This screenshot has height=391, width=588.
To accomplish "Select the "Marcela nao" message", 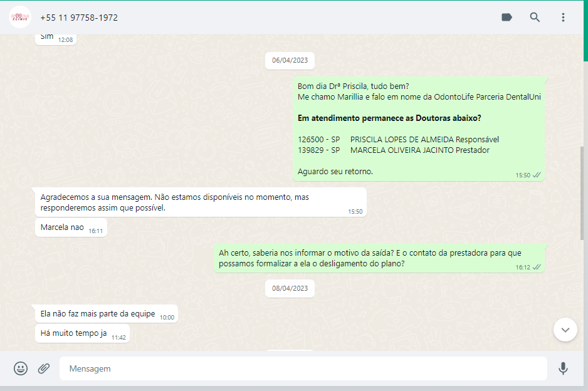I will [63, 227].
